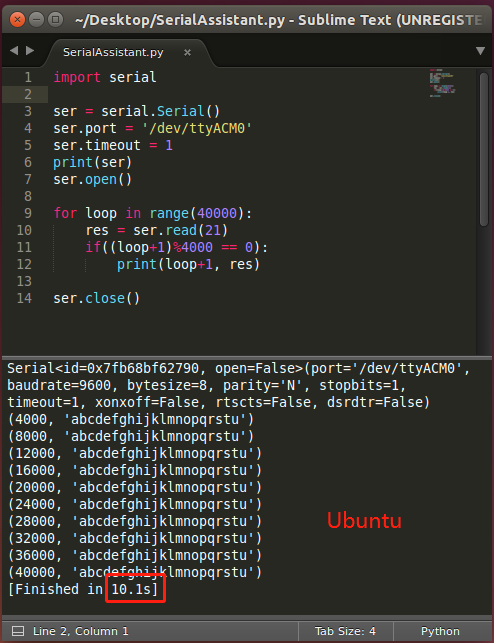Image resolution: width=494 pixels, height=643 pixels.
Task: Close the SerialAssistant.py tab
Action: pos(187,52)
